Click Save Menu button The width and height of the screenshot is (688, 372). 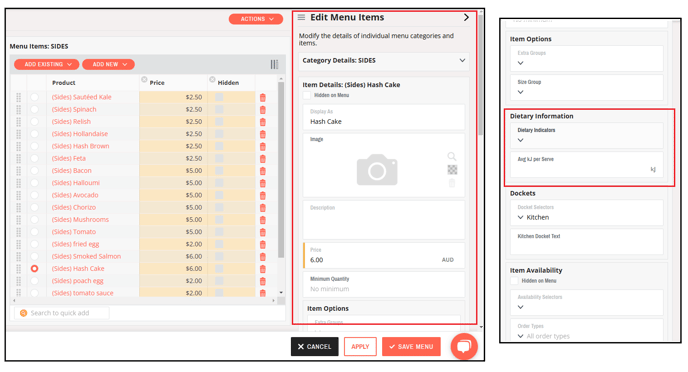[x=411, y=347]
